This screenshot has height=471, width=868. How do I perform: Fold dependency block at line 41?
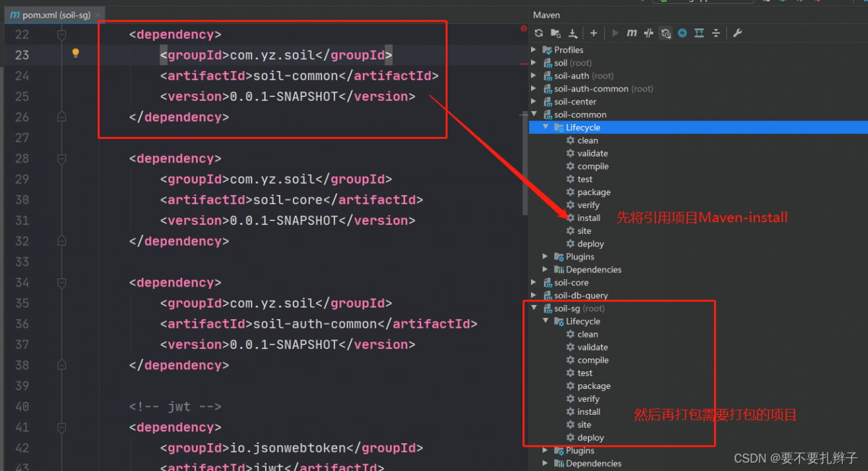coord(62,428)
